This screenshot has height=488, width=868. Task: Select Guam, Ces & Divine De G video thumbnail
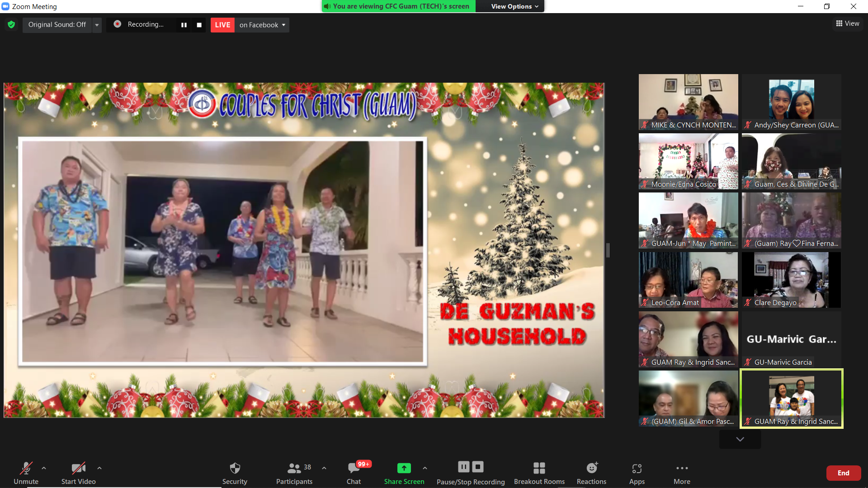coord(791,161)
